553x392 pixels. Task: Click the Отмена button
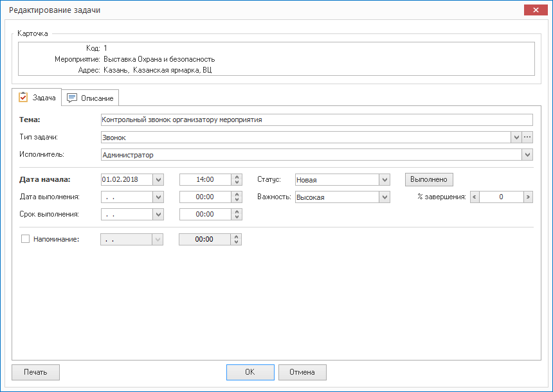click(302, 372)
